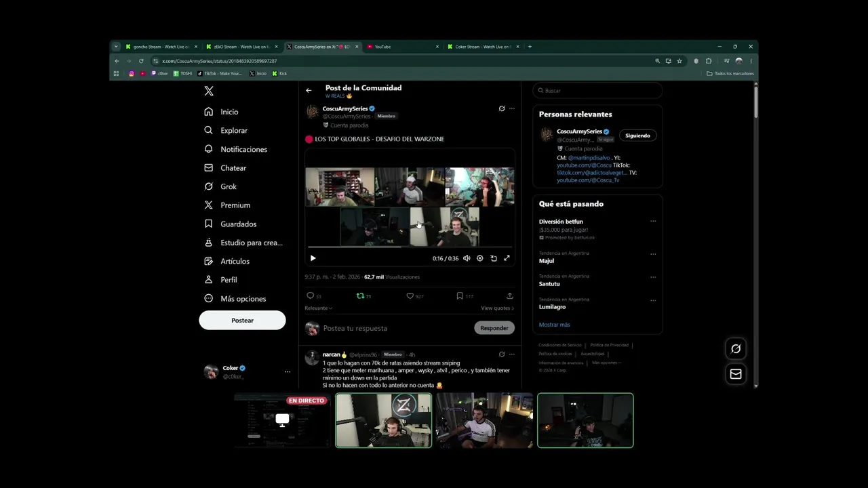868x488 pixels.
Task: Open Coker account switcher menu
Action: pyautogui.click(x=248, y=371)
